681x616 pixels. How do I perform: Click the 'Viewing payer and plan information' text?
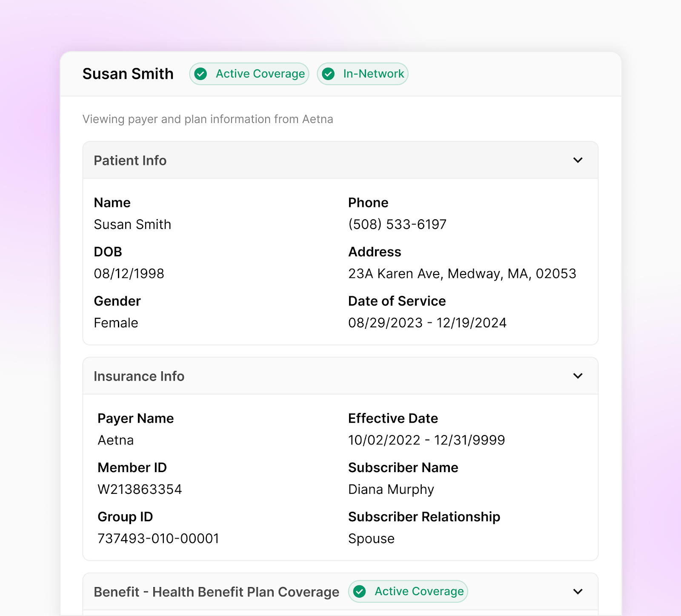(208, 119)
